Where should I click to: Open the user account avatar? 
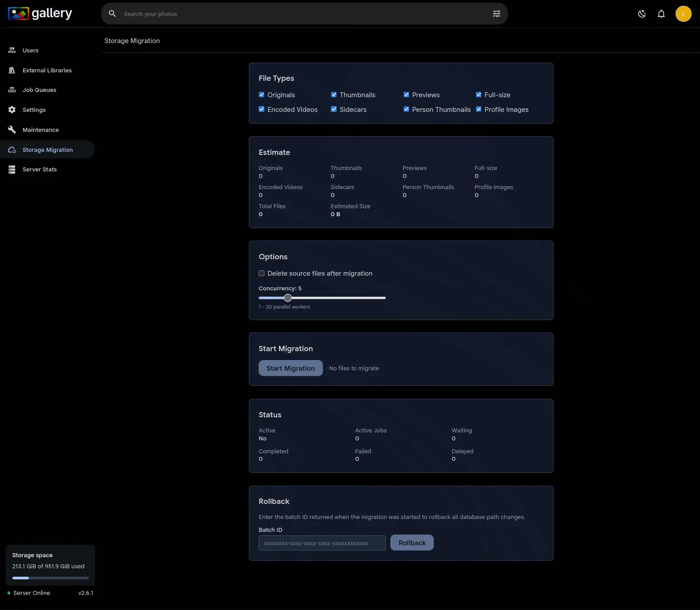pyautogui.click(x=683, y=14)
